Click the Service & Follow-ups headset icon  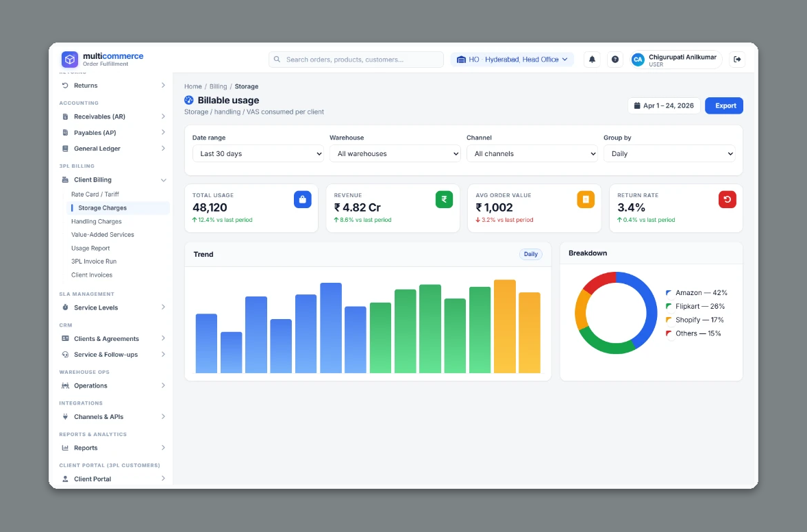pyautogui.click(x=65, y=355)
